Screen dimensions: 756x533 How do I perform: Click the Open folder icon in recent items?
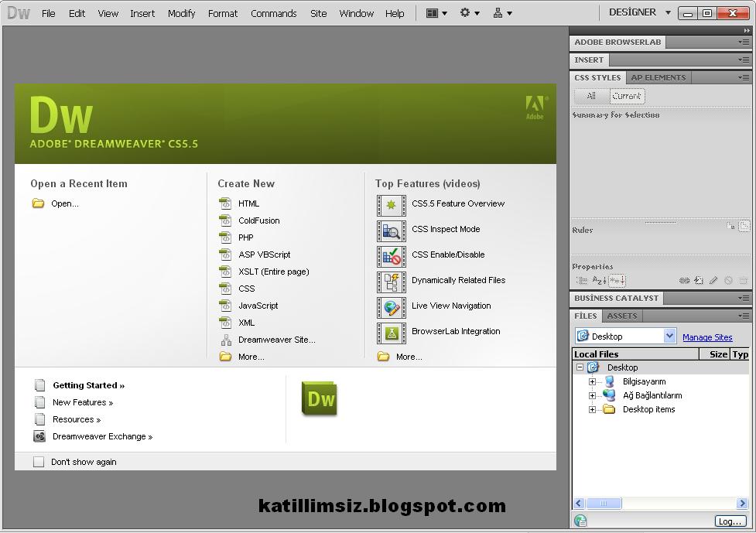38,203
